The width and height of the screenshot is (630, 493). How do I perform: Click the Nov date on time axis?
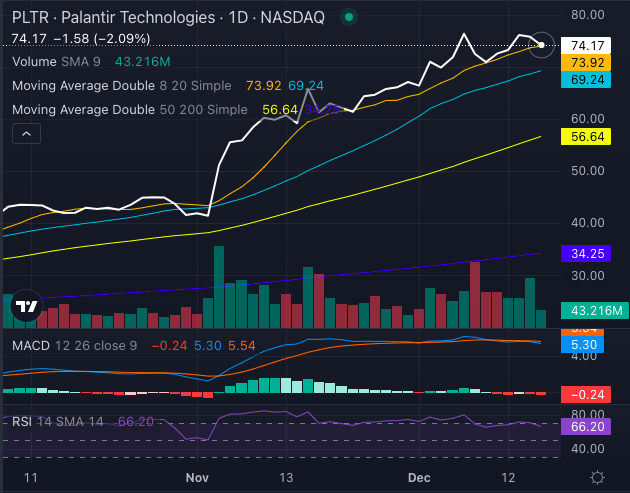point(198,477)
